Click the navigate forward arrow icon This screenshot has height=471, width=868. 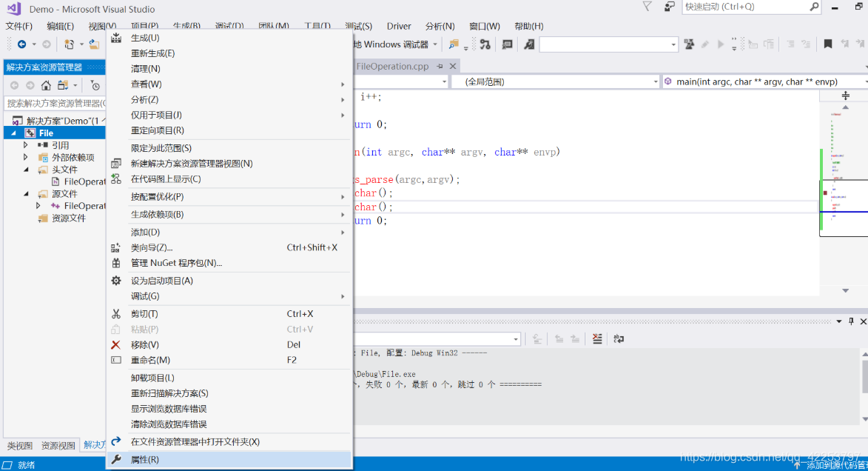[x=47, y=44]
